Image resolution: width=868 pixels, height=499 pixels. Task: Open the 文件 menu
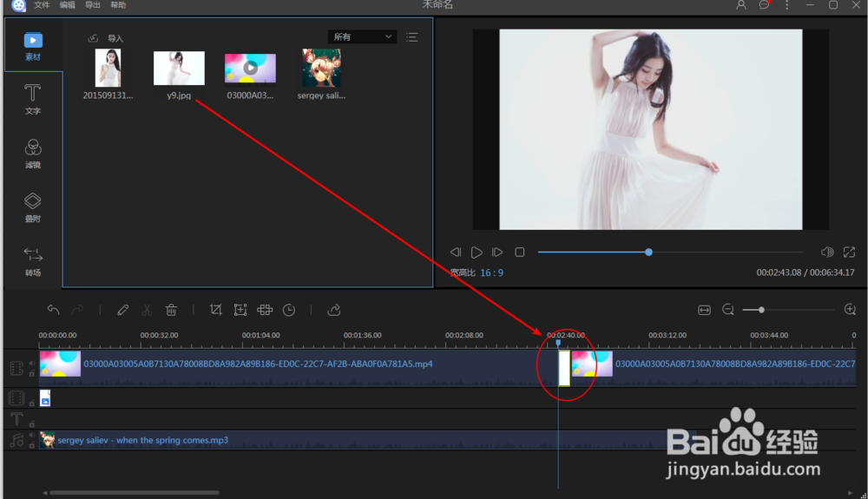[x=42, y=5]
